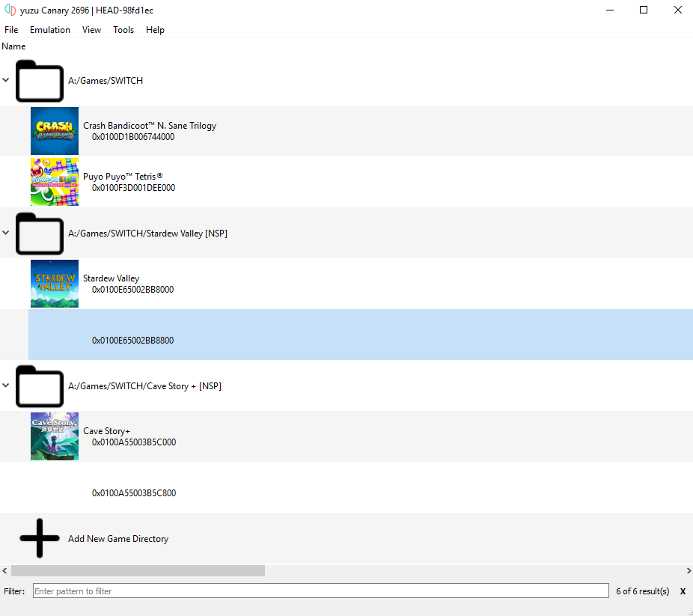The width and height of the screenshot is (693, 616).
Task: Click the A:/Games/SWITCH folder icon
Action: (40, 81)
